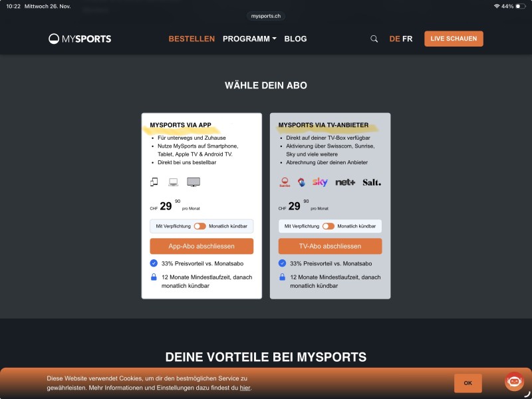
Task: Switch language to FR
Action: pos(407,39)
